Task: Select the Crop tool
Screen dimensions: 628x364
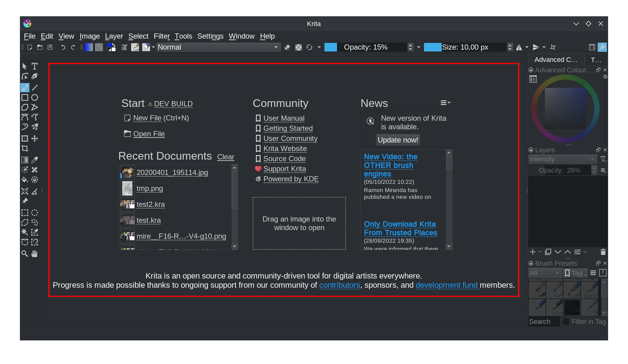Action: click(25, 149)
